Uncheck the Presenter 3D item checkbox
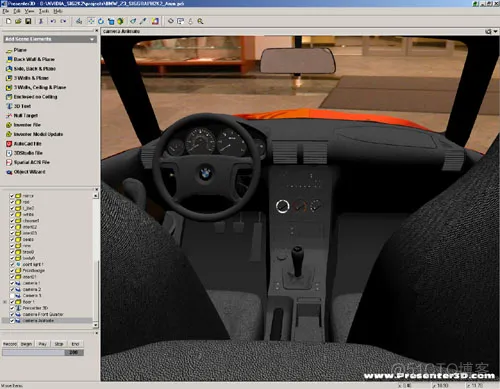This screenshot has width=500, height=389. (12, 308)
